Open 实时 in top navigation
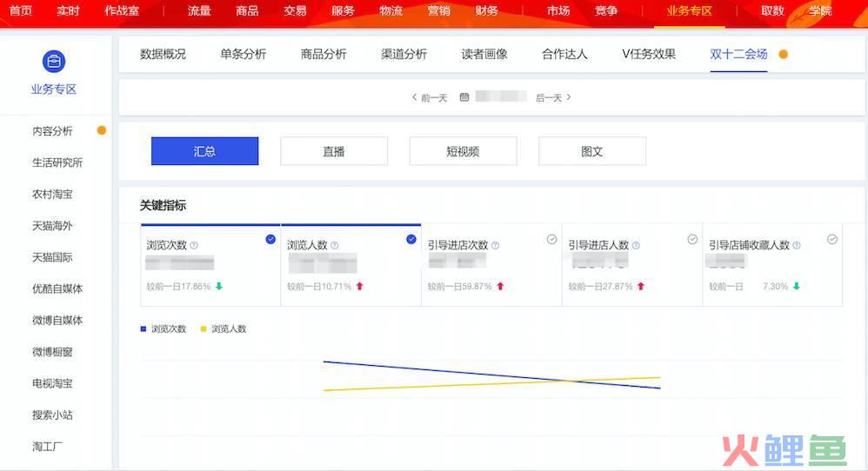The image size is (868, 471). pos(68,10)
